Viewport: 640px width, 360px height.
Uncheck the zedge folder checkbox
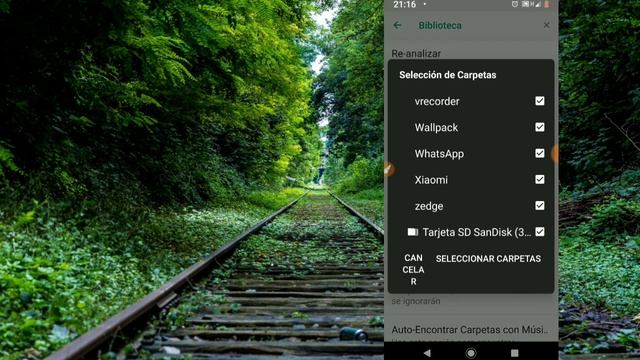tap(540, 205)
